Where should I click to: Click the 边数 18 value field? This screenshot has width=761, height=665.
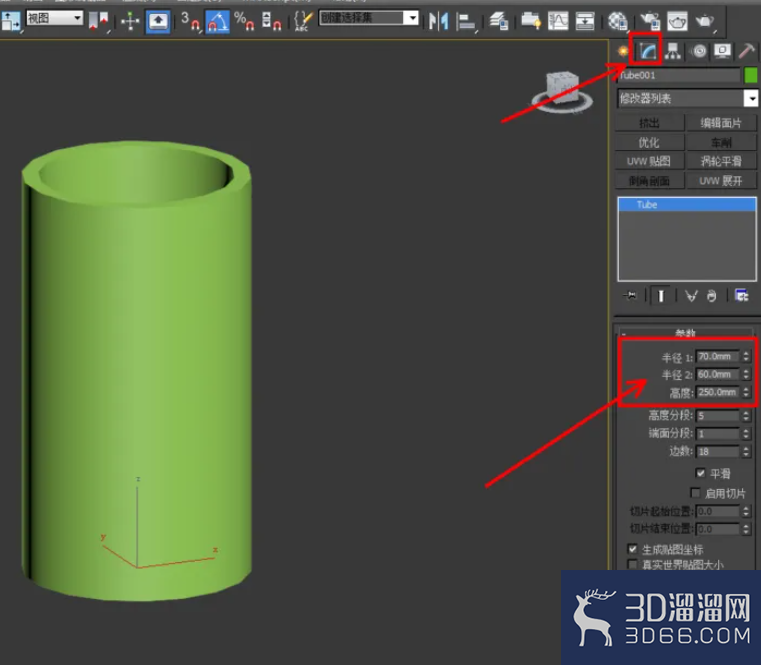[718, 451]
